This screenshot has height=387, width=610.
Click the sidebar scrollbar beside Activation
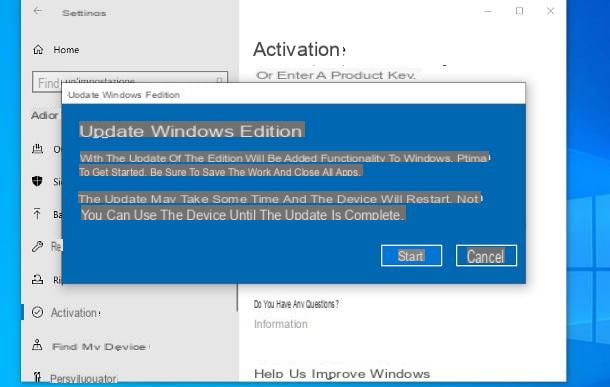click(237, 298)
